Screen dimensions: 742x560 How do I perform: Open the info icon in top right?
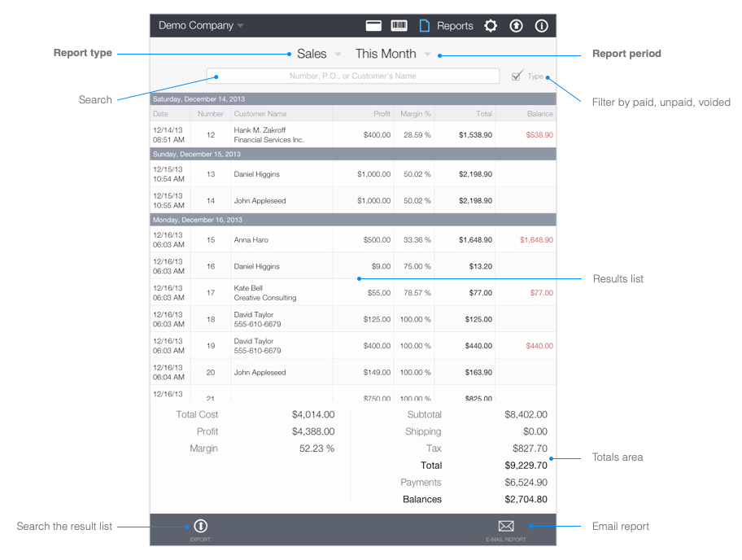(x=541, y=25)
